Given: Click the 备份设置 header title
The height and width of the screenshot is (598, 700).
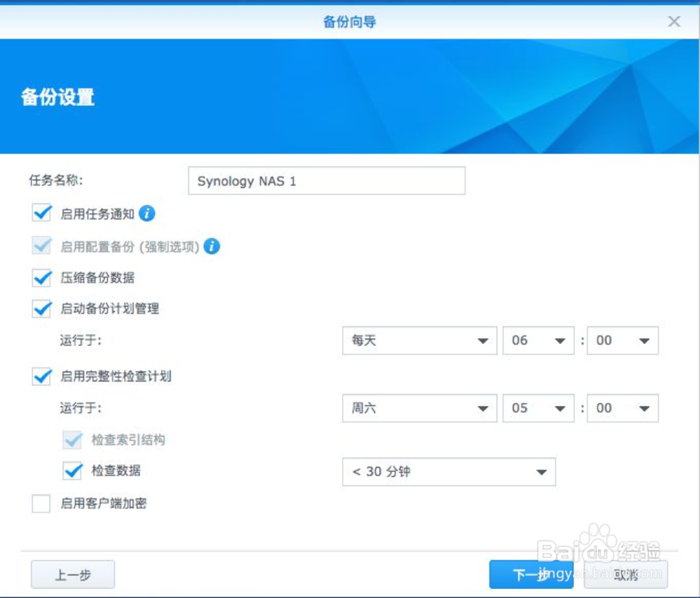Looking at the screenshot, I should tap(57, 97).
